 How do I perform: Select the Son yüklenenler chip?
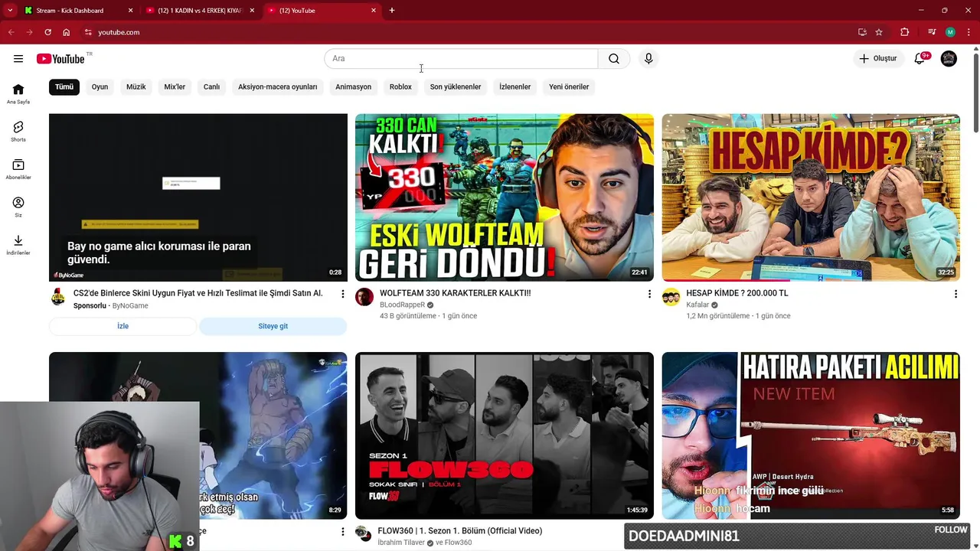coord(456,86)
